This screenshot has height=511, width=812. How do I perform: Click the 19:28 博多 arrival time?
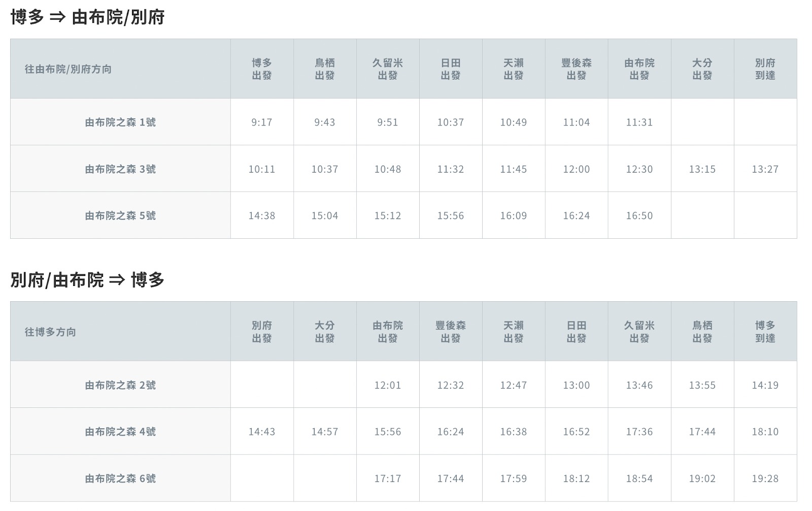point(765,478)
